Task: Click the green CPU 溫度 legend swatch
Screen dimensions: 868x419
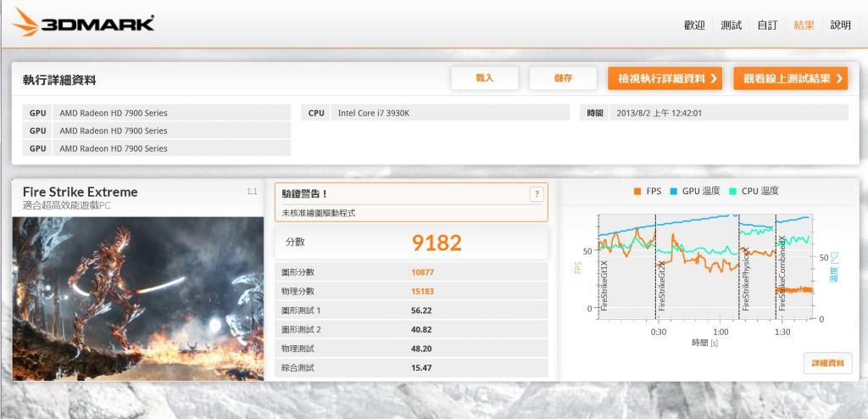Action: coord(732,191)
